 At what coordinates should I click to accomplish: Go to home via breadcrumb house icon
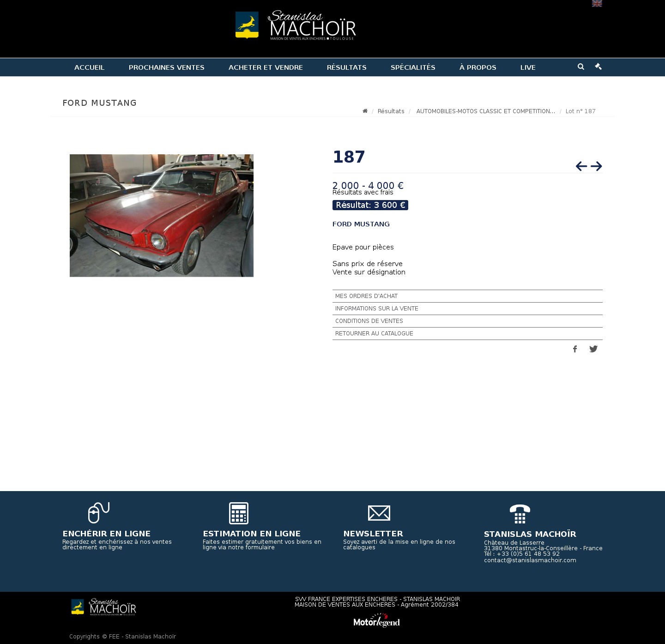tap(365, 111)
